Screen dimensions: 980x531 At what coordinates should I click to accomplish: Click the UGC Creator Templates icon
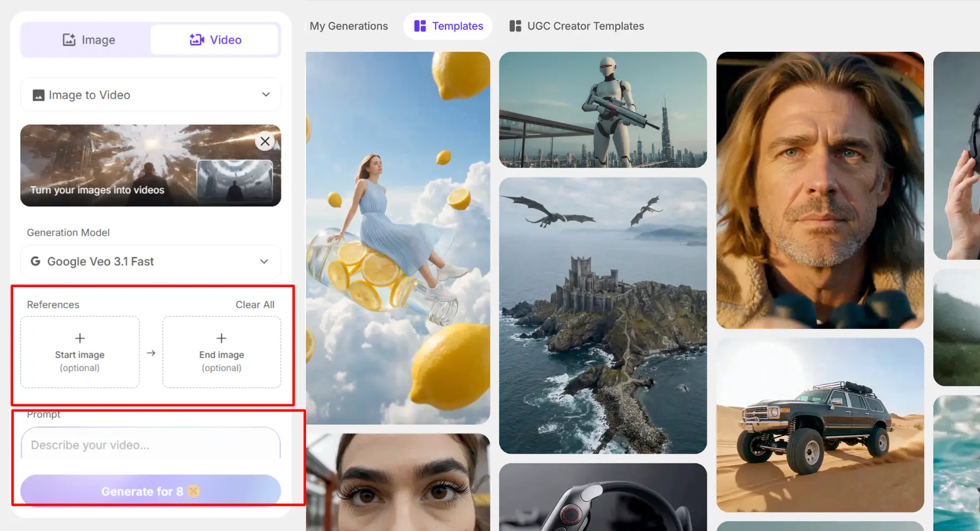(515, 26)
